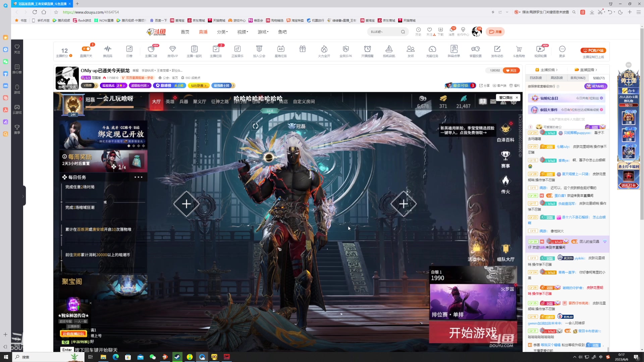Viewport: 644px width, 362px height.
Task: Expand the collapsed left sidebar handle
Action: click(23, 196)
